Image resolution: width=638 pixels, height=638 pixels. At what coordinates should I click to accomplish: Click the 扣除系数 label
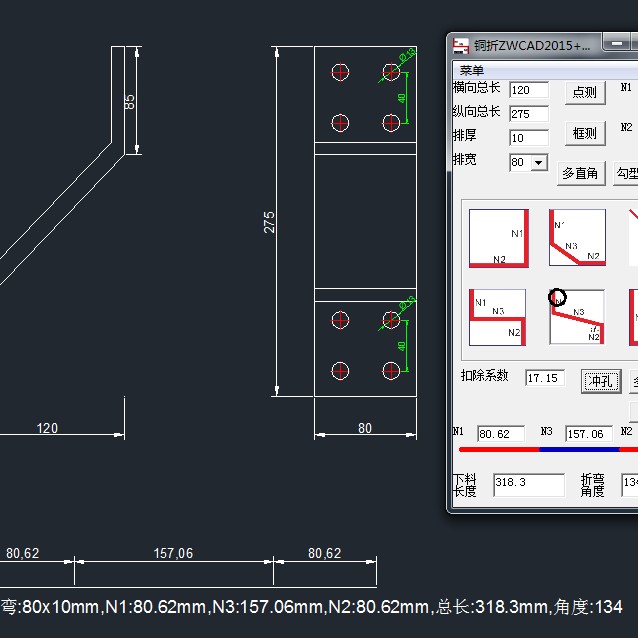485,375
